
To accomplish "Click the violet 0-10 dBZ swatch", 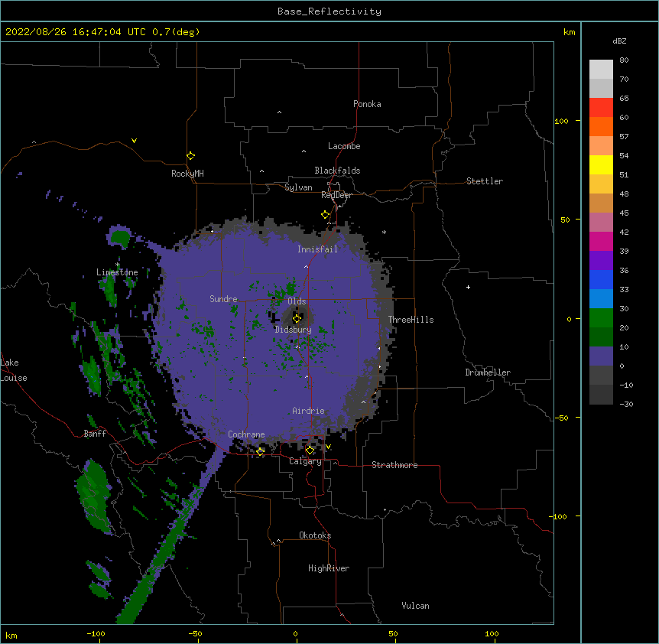I will click(601, 356).
